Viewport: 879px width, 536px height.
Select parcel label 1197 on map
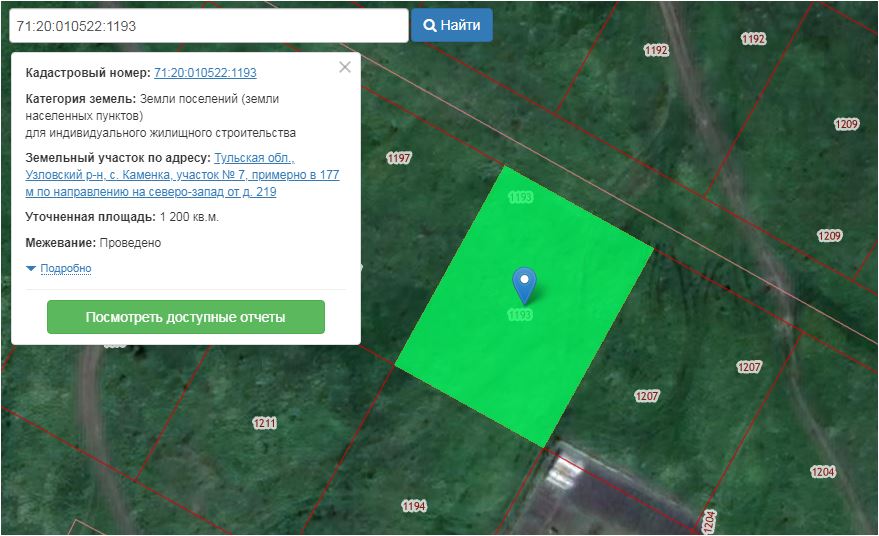pos(399,158)
